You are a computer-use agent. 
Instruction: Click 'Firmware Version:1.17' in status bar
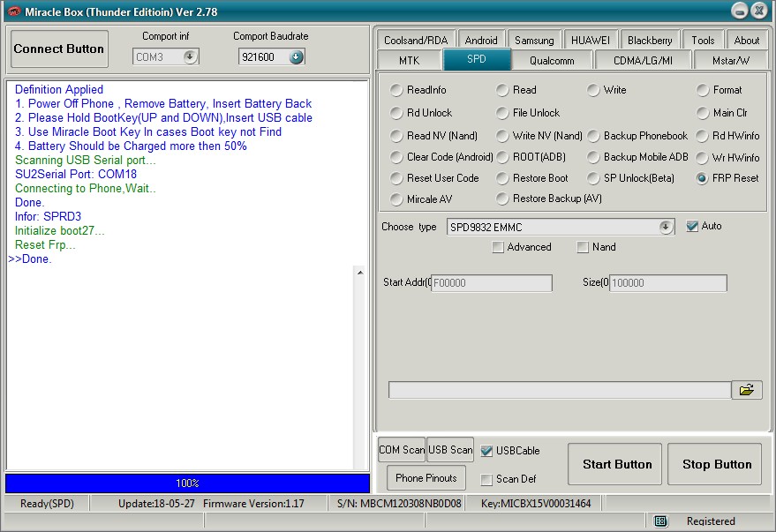click(253, 503)
